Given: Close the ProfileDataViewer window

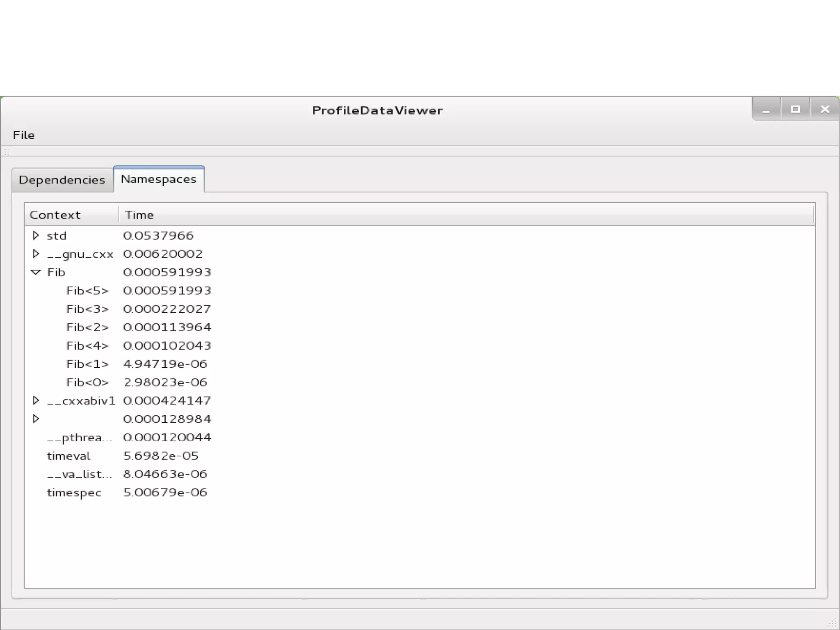Looking at the screenshot, I should tap(825, 109).
